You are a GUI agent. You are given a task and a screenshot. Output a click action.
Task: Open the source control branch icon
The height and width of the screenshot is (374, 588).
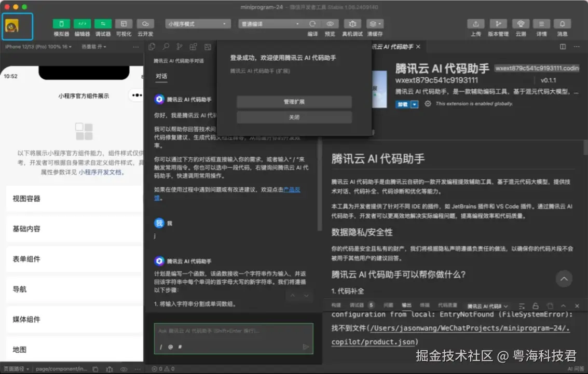180,47
